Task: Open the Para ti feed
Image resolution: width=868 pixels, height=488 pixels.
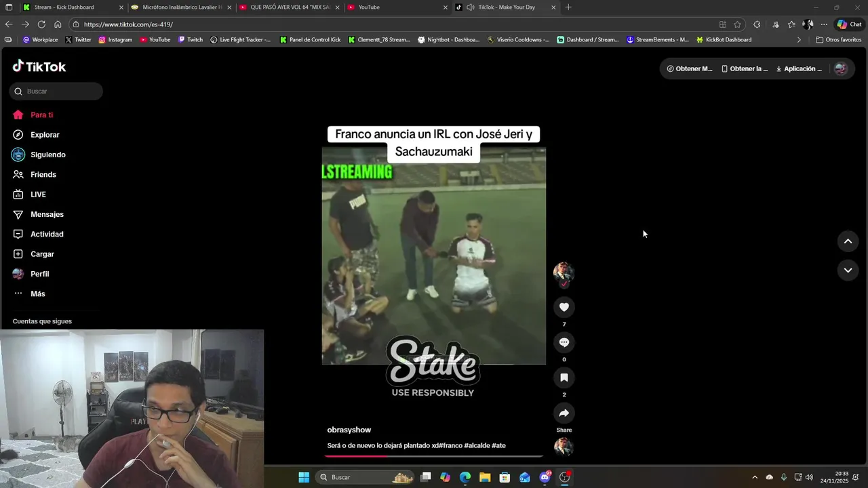Action: pyautogui.click(x=33, y=115)
